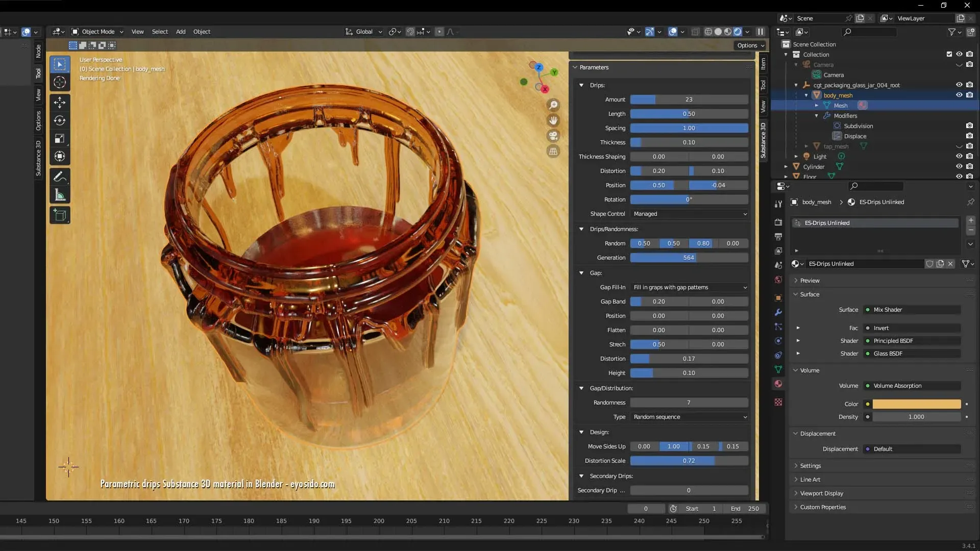This screenshot has height=551, width=980.
Task: Select the Rotate tool
Action: [60, 121]
